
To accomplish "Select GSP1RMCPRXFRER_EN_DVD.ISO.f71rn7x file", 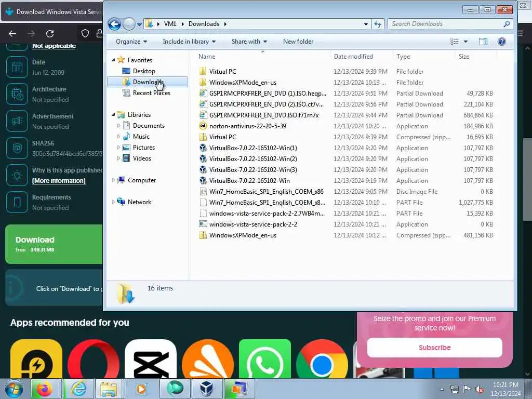I will (263, 115).
